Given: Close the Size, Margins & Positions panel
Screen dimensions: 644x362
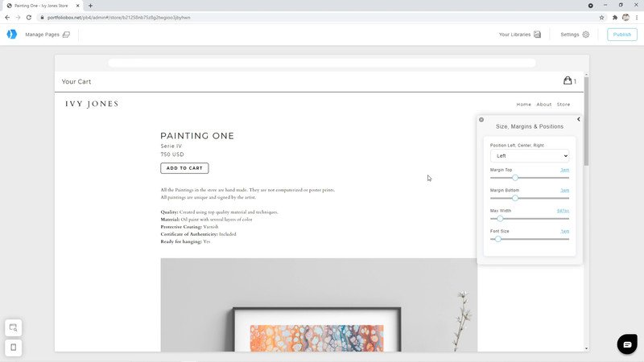Looking at the screenshot, I should [481, 120].
